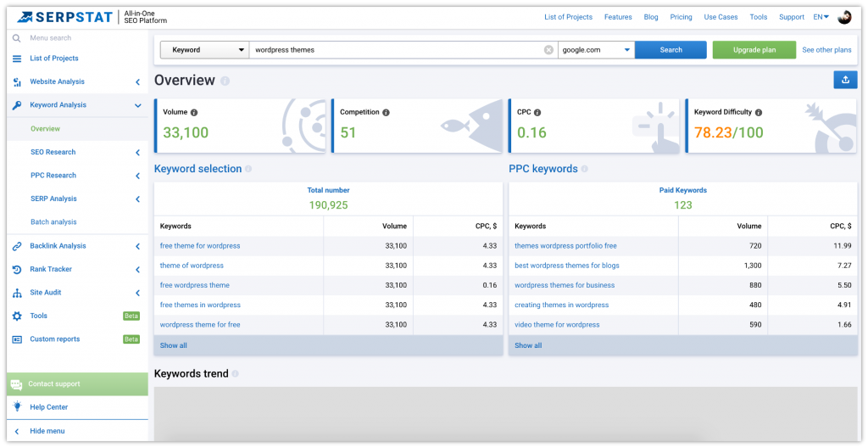Image resolution: width=868 pixels, height=448 pixels.
Task: Open Support in the top navigation
Action: pos(792,17)
